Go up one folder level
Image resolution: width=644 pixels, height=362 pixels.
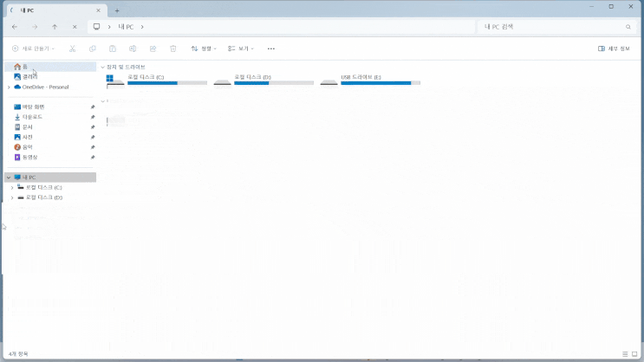55,27
